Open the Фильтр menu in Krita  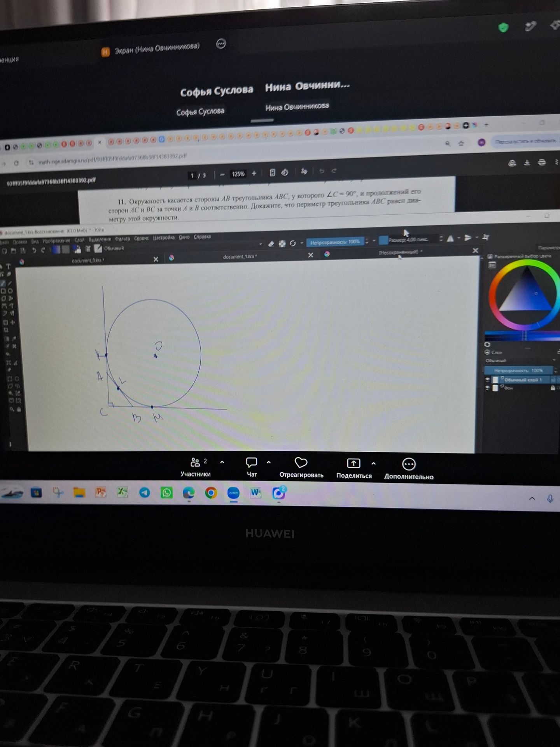(122, 239)
